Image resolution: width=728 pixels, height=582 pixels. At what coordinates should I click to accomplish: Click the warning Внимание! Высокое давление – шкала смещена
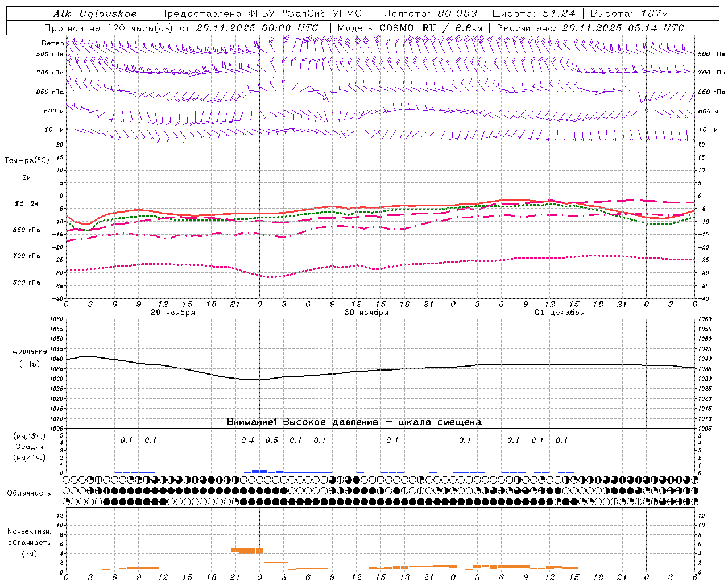[354, 422]
